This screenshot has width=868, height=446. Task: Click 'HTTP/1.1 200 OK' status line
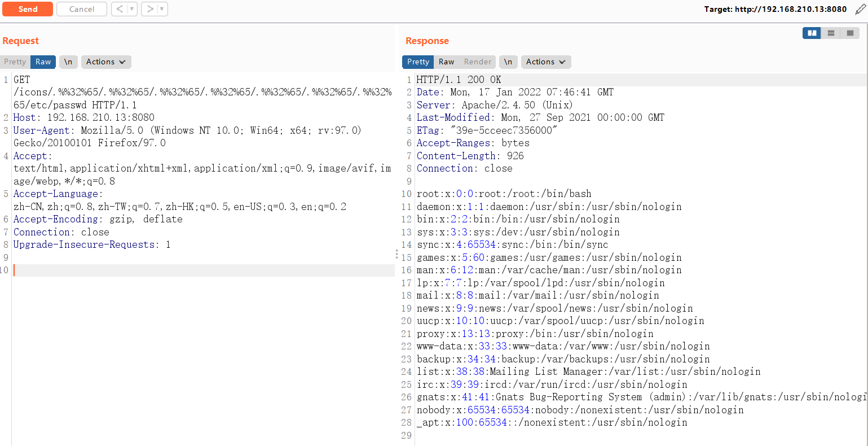click(459, 80)
